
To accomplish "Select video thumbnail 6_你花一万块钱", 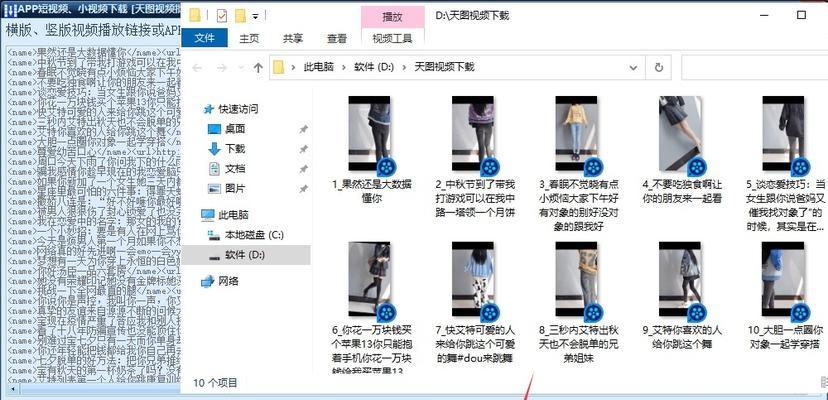I will point(370,280).
